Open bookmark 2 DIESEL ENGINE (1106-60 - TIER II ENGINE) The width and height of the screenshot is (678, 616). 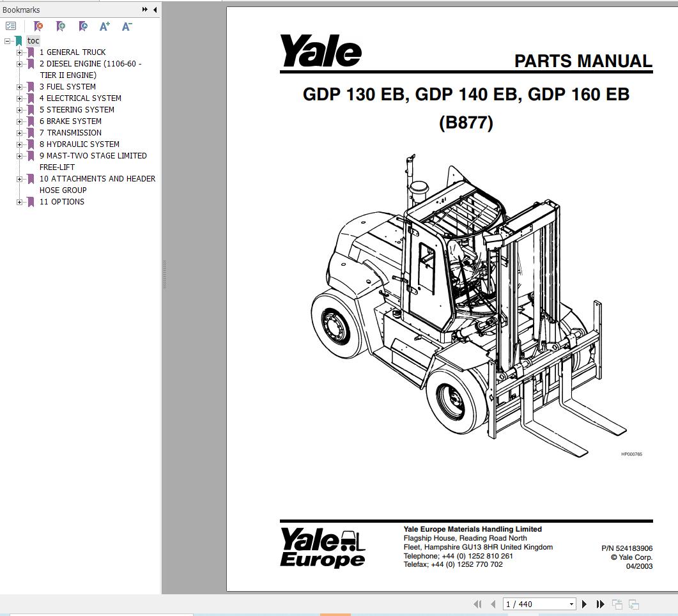point(90,69)
